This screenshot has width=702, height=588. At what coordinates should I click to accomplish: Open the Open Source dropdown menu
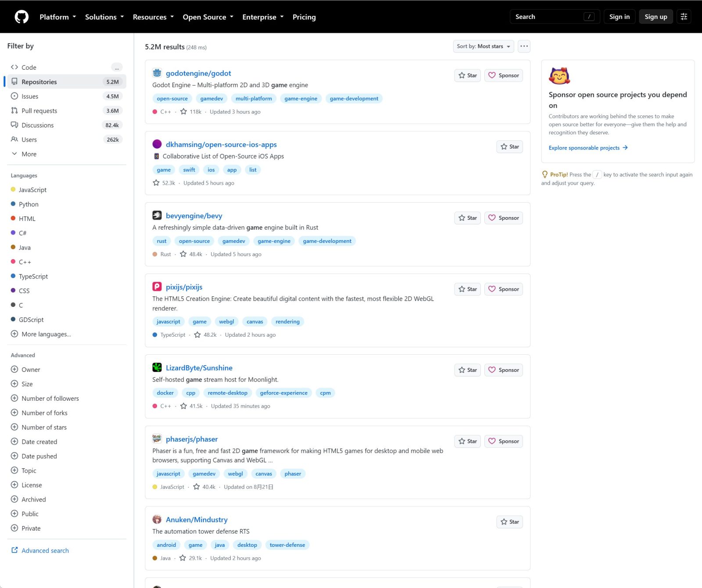point(208,17)
